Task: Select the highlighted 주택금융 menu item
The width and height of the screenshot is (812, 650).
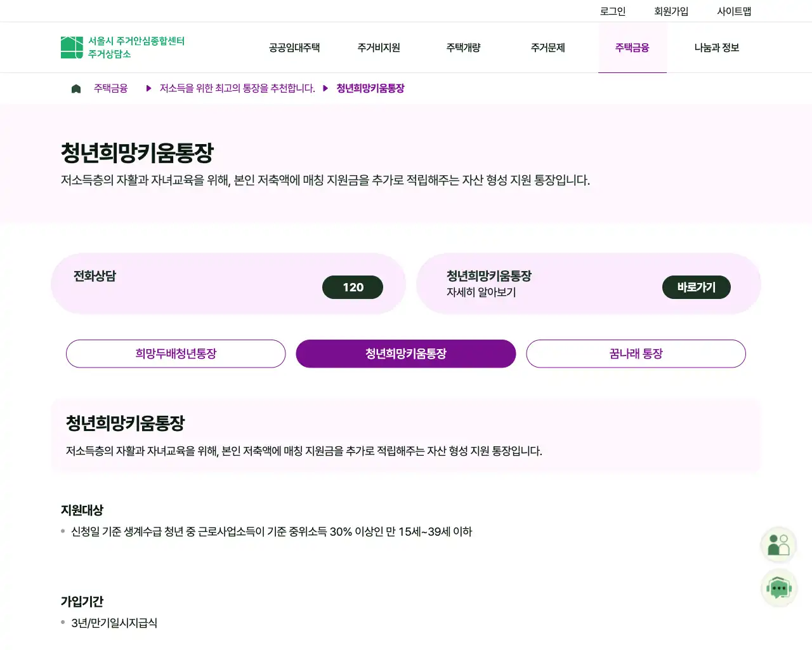Action: (x=632, y=48)
